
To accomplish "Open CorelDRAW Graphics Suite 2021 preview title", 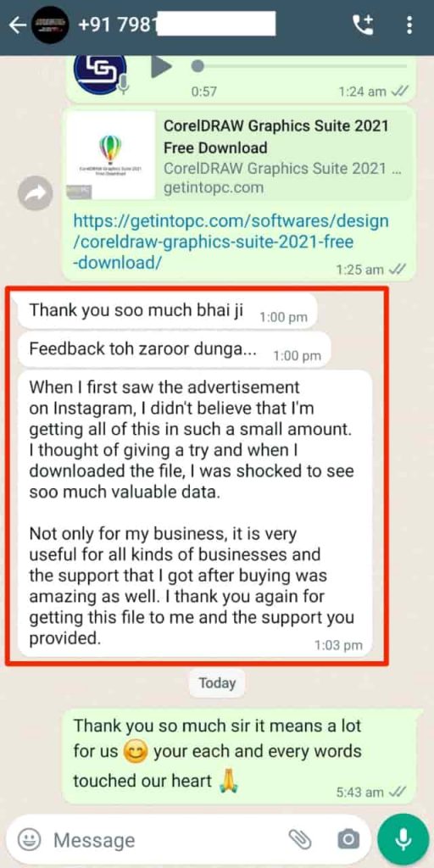I will pyautogui.click(x=275, y=136).
